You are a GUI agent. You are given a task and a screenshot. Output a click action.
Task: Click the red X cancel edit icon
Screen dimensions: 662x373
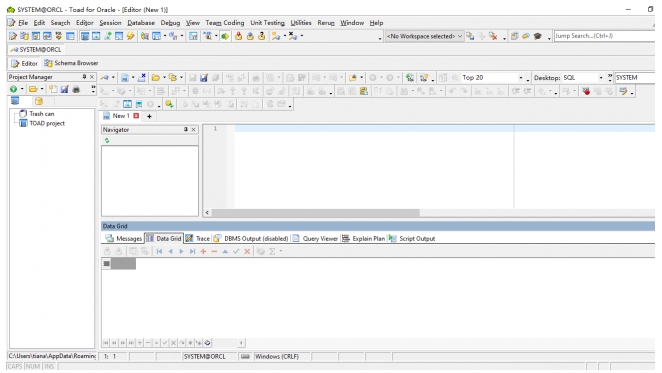tap(247, 251)
